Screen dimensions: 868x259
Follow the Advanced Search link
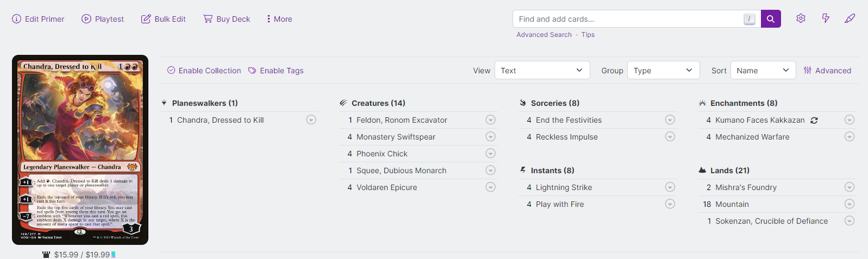click(x=544, y=35)
